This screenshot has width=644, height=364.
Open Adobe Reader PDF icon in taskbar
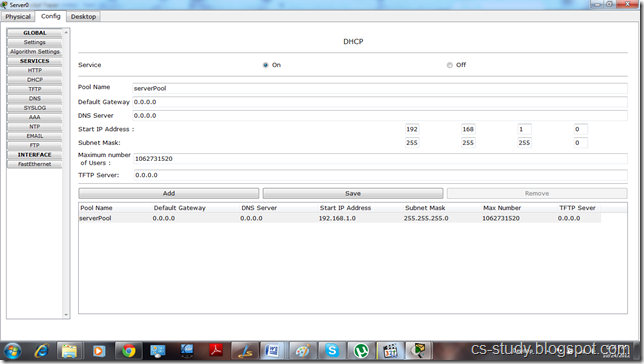216,351
